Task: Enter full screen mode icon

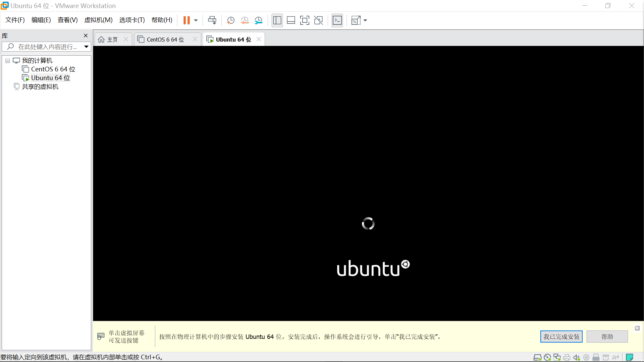Action: tap(305, 20)
